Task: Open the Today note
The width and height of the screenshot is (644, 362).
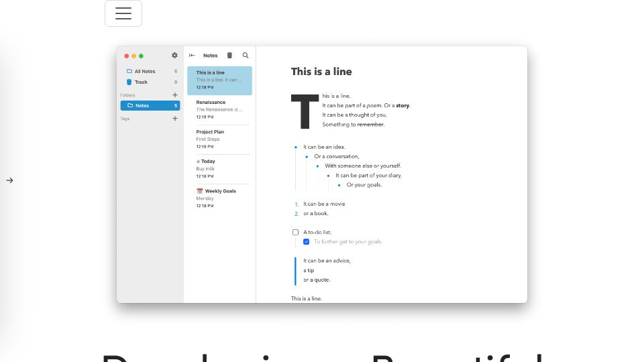Action: (x=220, y=169)
